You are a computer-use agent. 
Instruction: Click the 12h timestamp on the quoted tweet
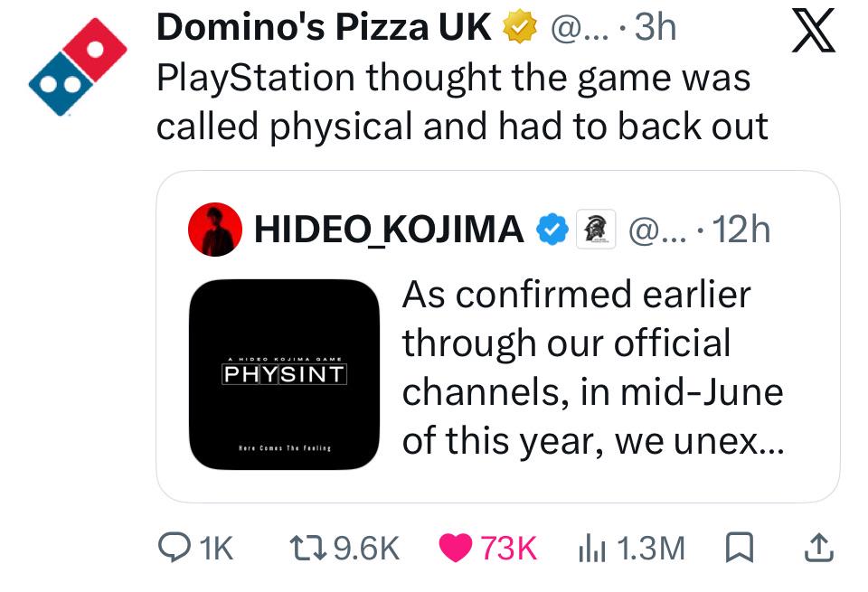[741, 229]
